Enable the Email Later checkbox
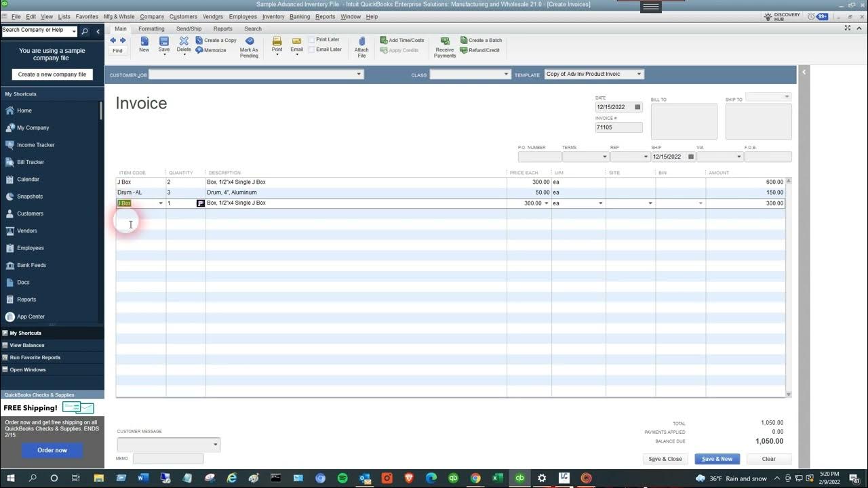The height and width of the screenshot is (488, 868). pos(312,49)
